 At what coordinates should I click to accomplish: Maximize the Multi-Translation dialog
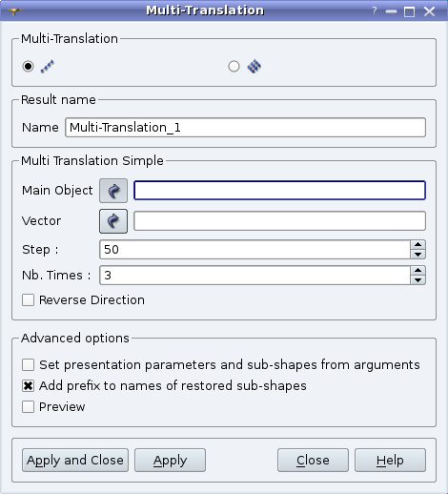tap(409, 11)
